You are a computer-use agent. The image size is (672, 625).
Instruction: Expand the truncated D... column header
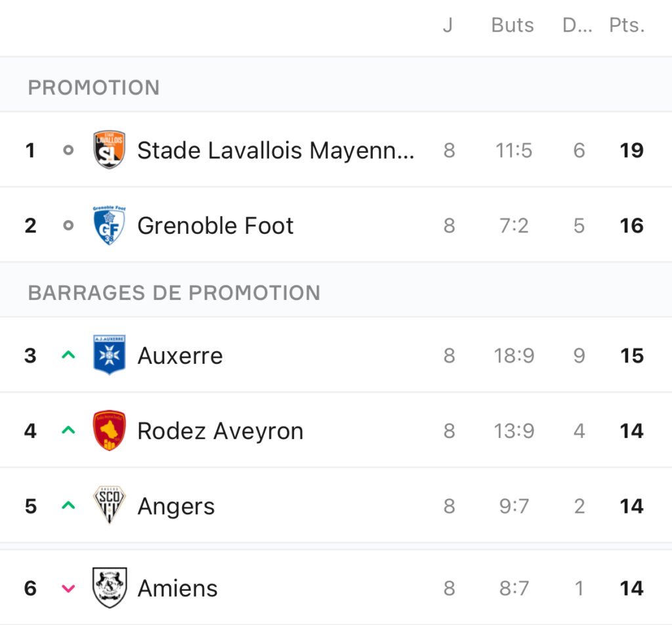coord(577,26)
